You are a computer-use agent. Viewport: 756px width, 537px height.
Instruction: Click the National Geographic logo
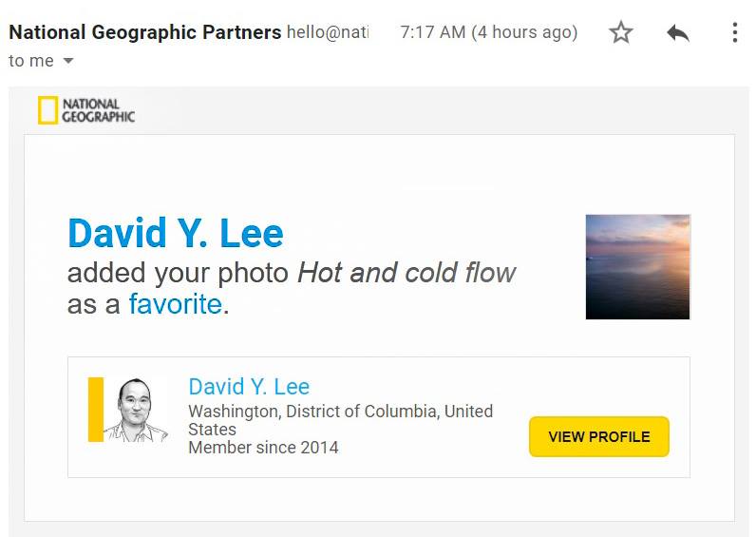point(86,110)
